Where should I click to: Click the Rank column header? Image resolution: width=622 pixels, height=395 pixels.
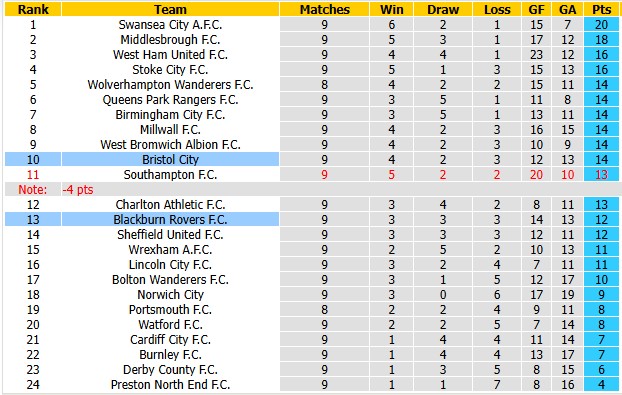click(33, 9)
